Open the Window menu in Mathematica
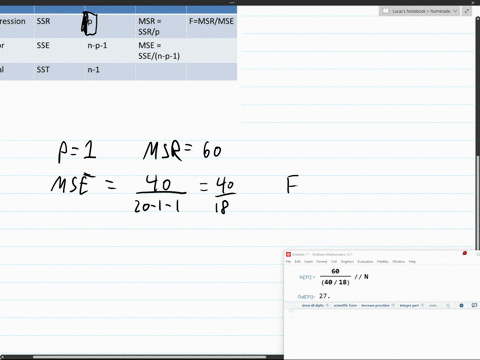 click(x=398, y=262)
